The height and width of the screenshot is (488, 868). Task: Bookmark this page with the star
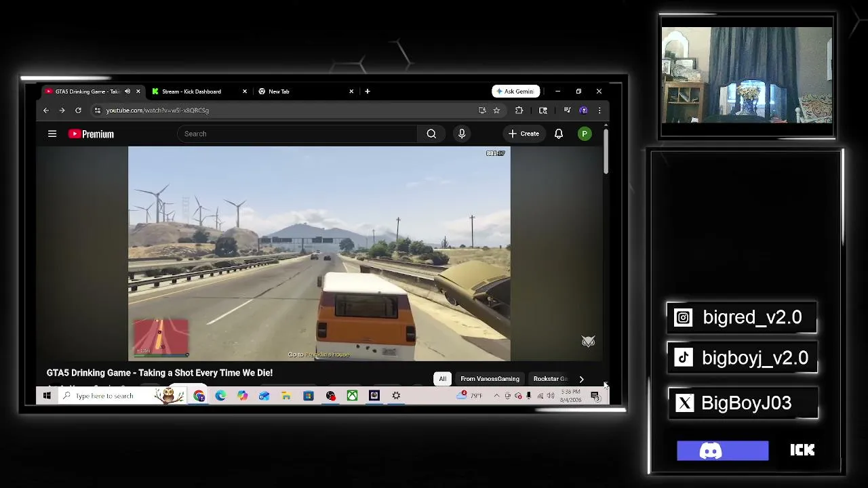click(496, 110)
